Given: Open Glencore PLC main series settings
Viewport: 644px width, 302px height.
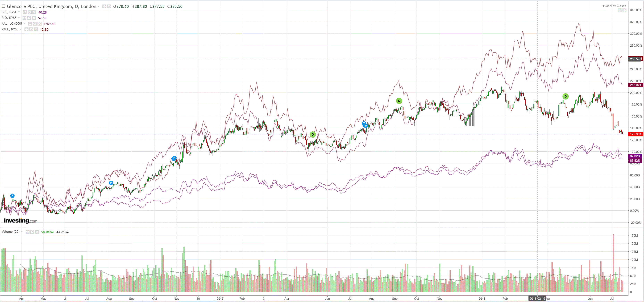Looking at the screenshot, I should (x=109, y=6).
